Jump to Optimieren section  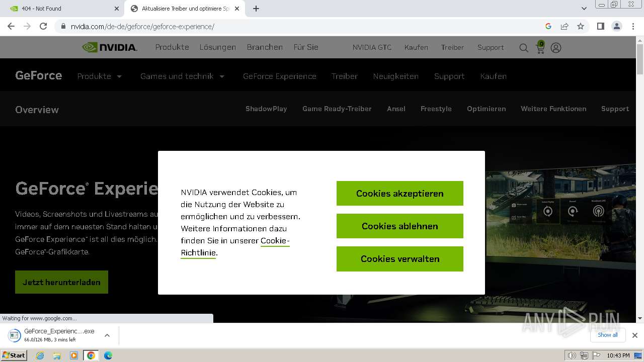[x=487, y=109]
